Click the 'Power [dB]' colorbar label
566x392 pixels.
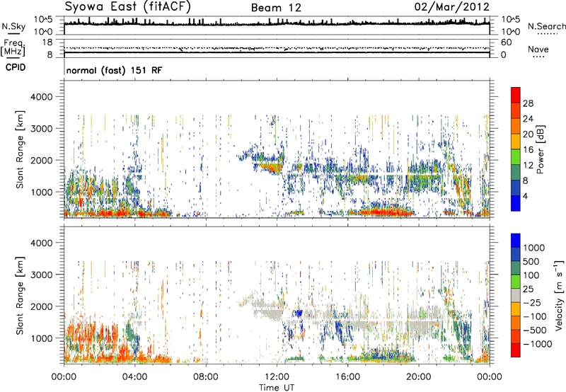[541, 149]
